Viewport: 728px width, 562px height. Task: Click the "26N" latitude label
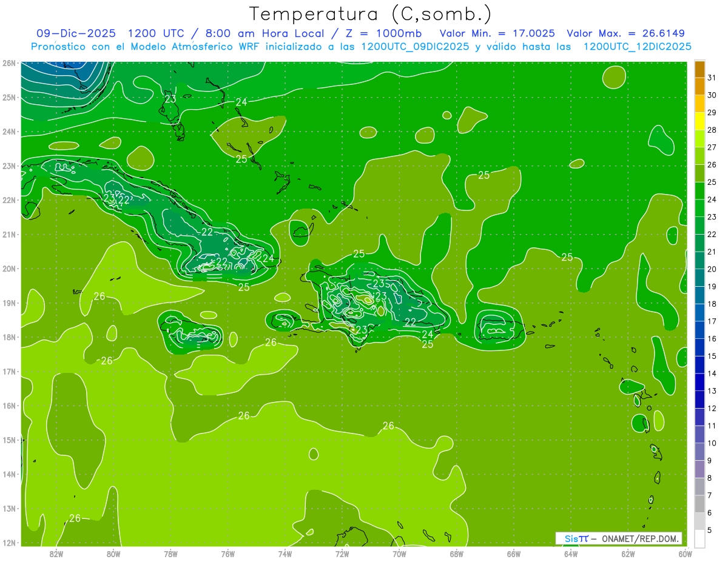coord(9,63)
